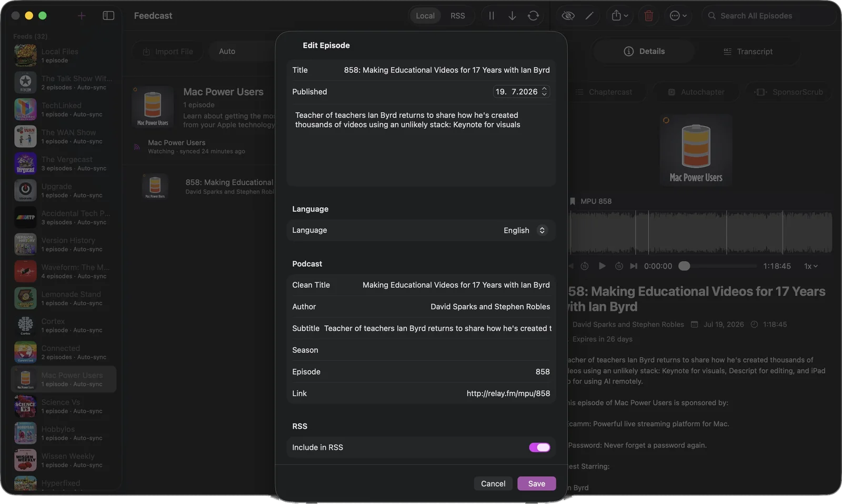Click the pencil edit icon
The width and height of the screenshot is (842, 504).
(x=589, y=16)
